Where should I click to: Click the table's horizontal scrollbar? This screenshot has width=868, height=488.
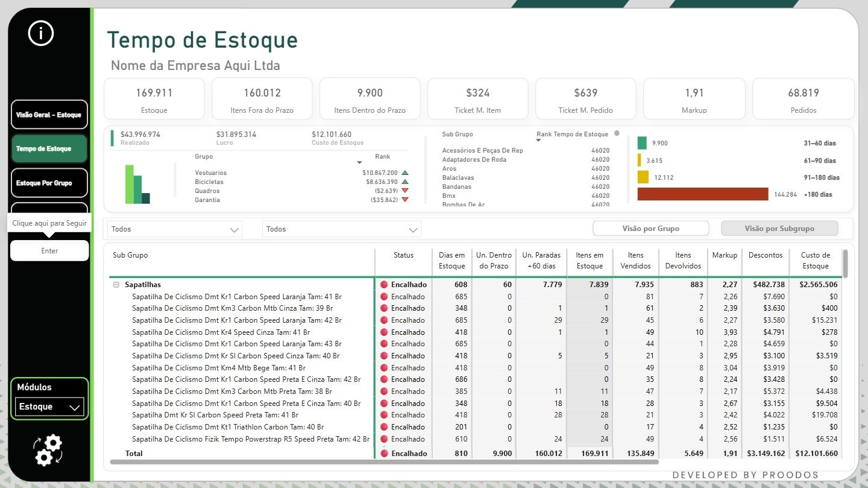click(x=384, y=462)
